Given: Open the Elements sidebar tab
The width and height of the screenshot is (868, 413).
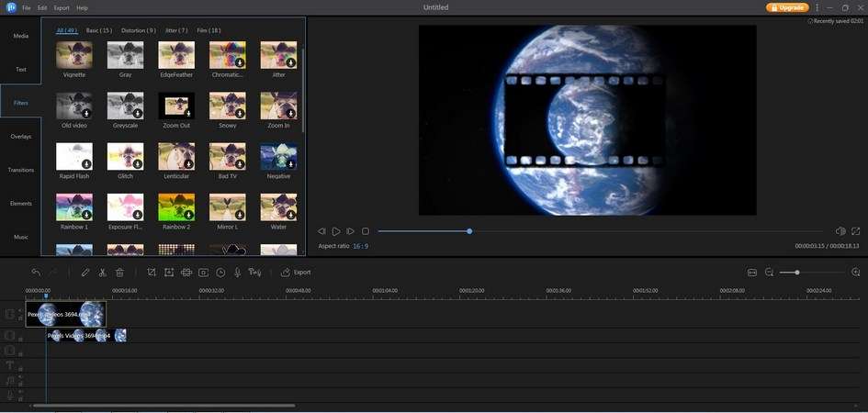Looking at the screenshot, I should 20,204.
